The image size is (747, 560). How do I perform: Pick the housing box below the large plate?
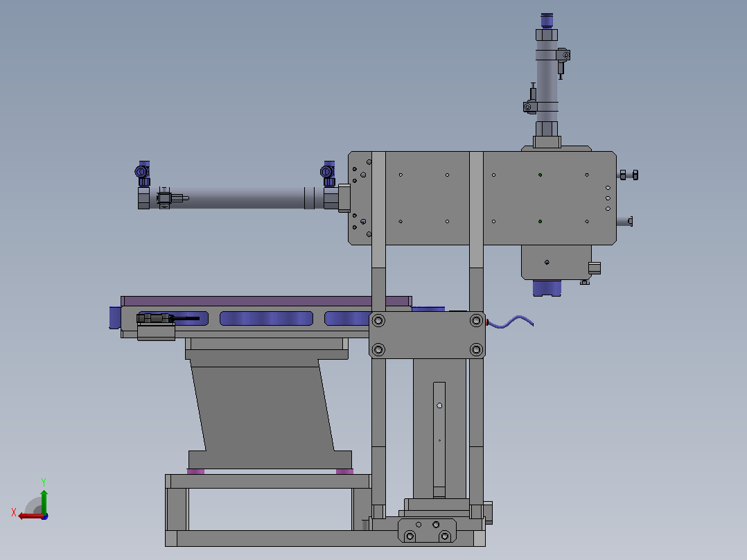point(556,262)
